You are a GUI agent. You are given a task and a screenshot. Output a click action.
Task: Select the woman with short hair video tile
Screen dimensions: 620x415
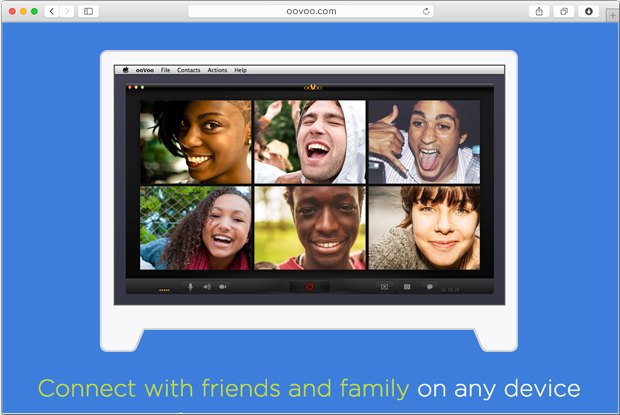pos(196,142)
